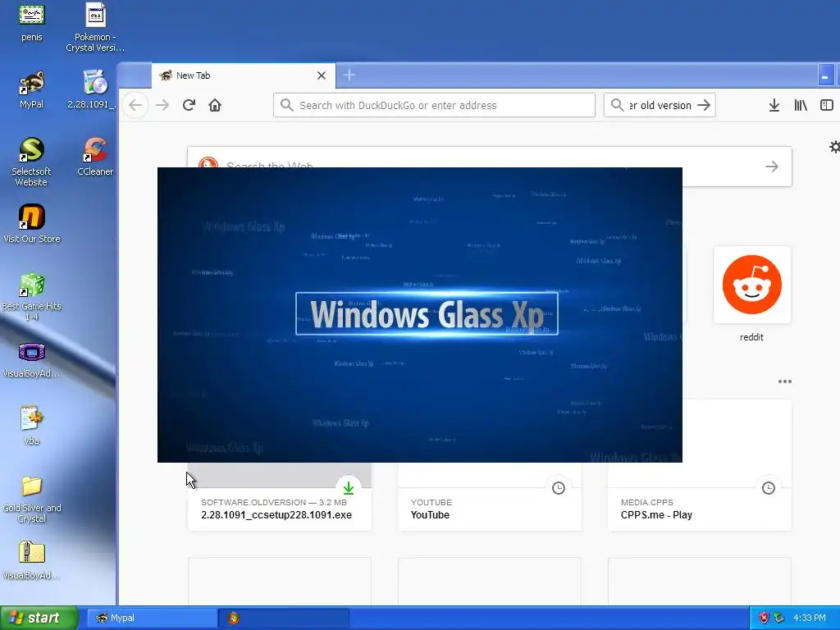Go forward in browser history

[x=162, y=105]
